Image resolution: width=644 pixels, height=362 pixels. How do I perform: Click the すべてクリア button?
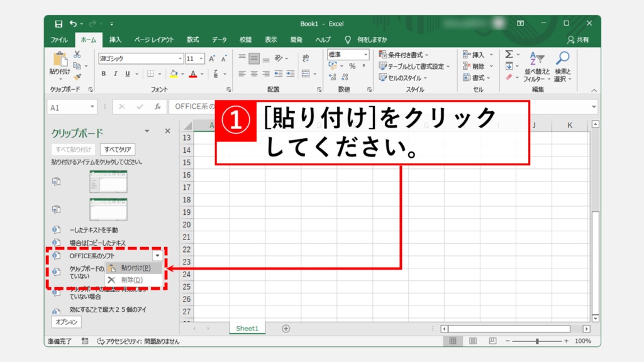click(x=118, y=150)
